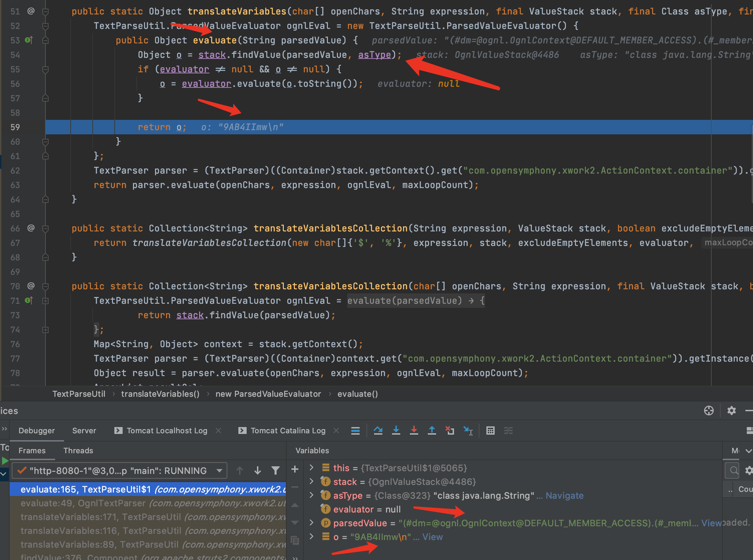Click Show Execution Point icon
The width and height of the screenshot is (753, 560).
pyautogui.click(x=355, y=431)
